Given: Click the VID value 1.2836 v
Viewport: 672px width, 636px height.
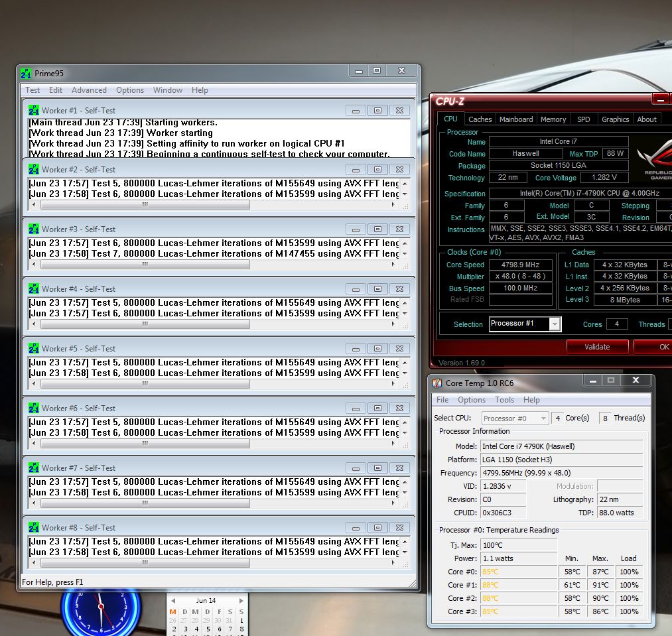Looking at the screenshot, I should point(503,486).
